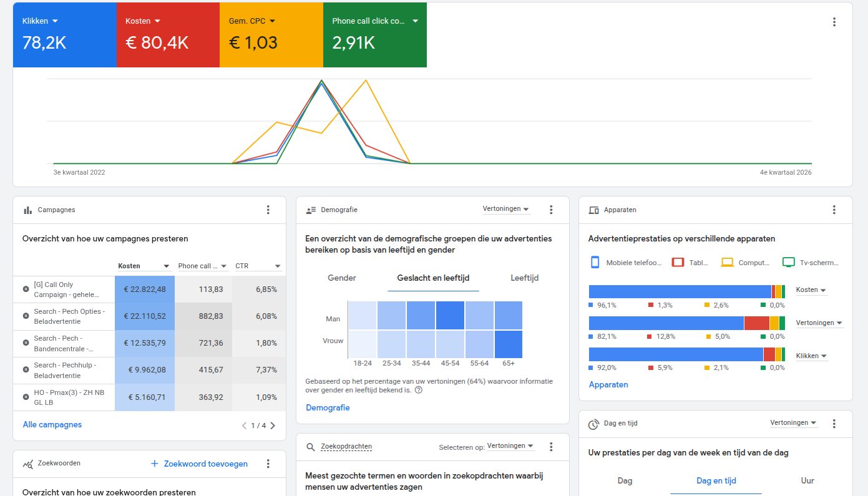Open the Selecteren op Vertoningen dropdown in Zoekopdrachten
Image resolution: width=868 pixels, height=496 pixels.
click(511, 446)
